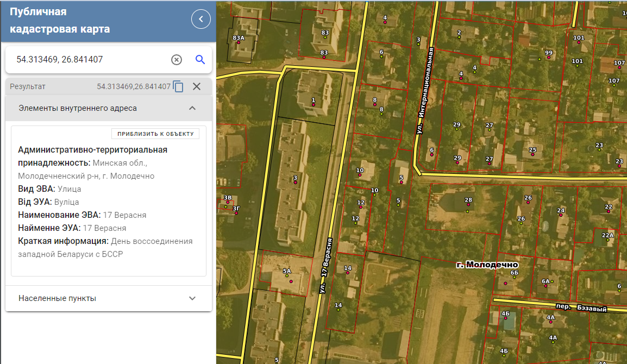Select the 'Результат' label
The width and height of the screenshot is (627, 364).
click(28, 86)
